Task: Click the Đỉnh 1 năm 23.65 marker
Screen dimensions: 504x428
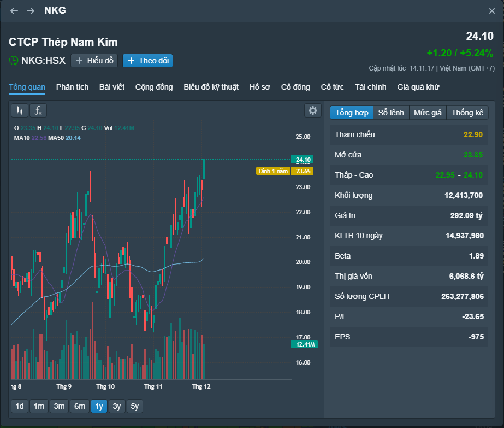Action: pos(284,171)
